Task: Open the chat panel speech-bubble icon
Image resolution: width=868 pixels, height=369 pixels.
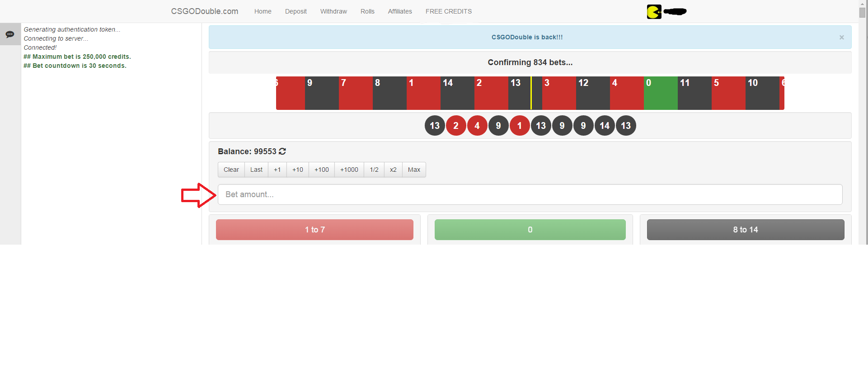Action: [x=10, y=34]
